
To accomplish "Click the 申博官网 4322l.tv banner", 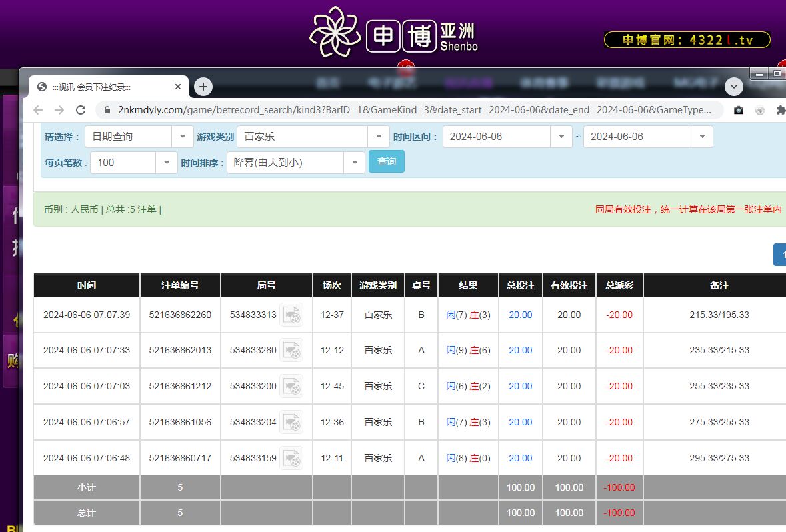I will [687, 40].
